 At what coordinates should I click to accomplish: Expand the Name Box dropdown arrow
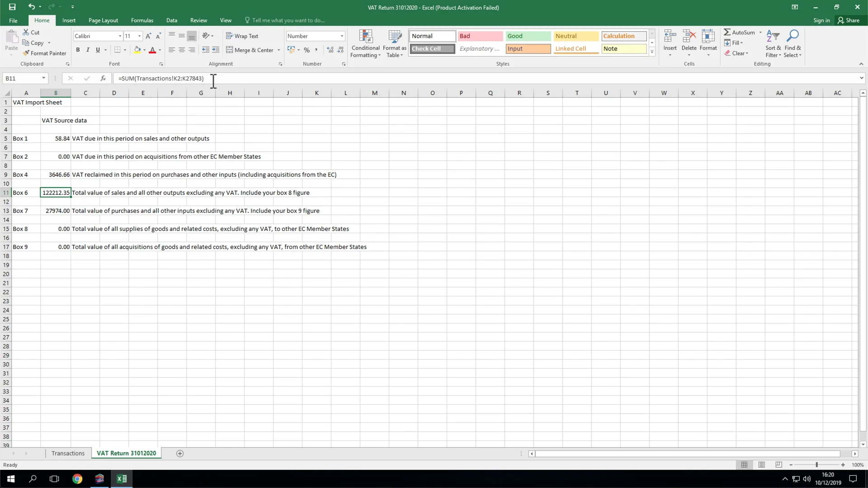(x=43, y=78)
